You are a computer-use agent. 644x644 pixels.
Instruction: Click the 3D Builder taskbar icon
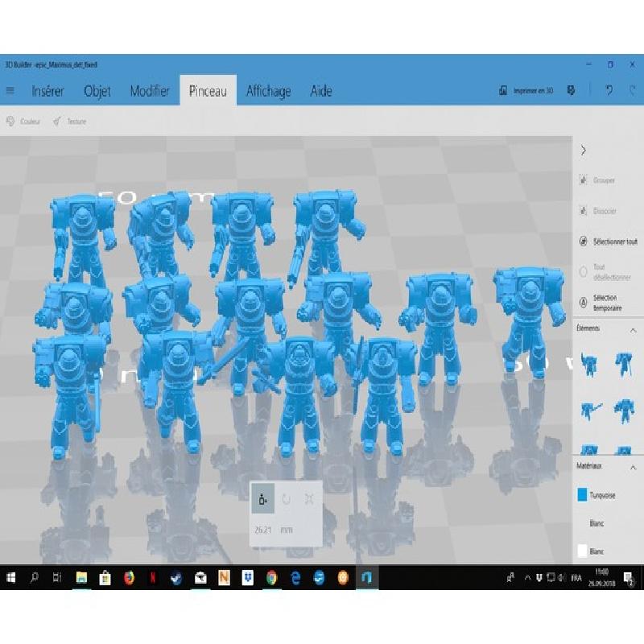(x=366, y=578)
